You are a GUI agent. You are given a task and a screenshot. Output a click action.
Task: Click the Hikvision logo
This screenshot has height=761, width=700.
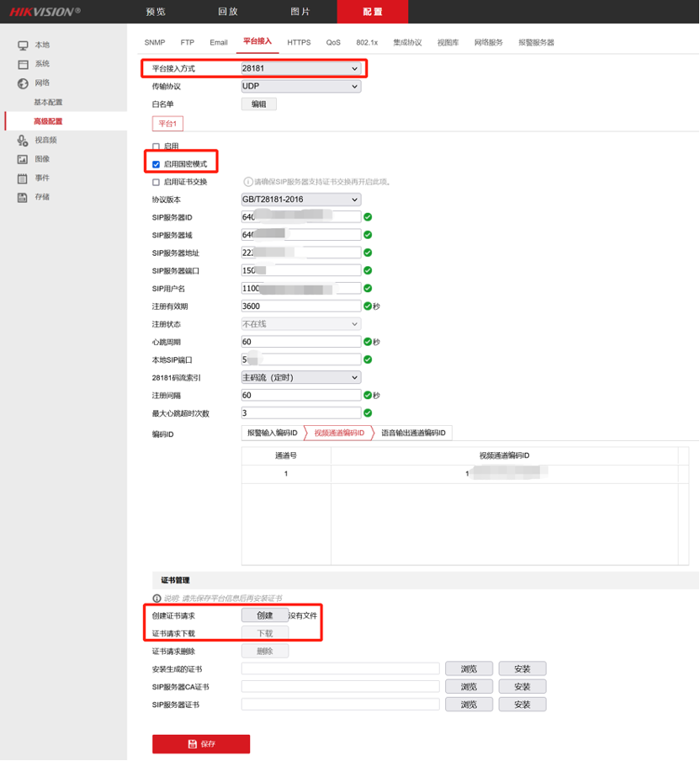(x=45, y=12)
